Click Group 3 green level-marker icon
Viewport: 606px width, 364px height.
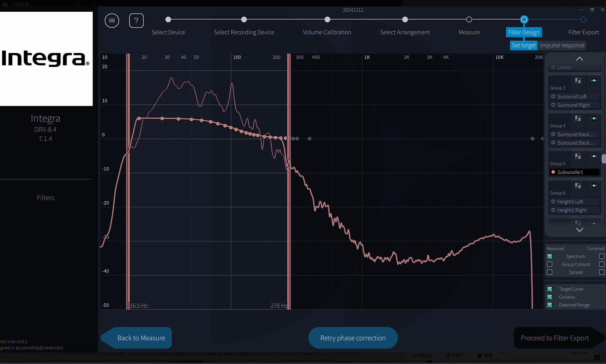point(594,81)
